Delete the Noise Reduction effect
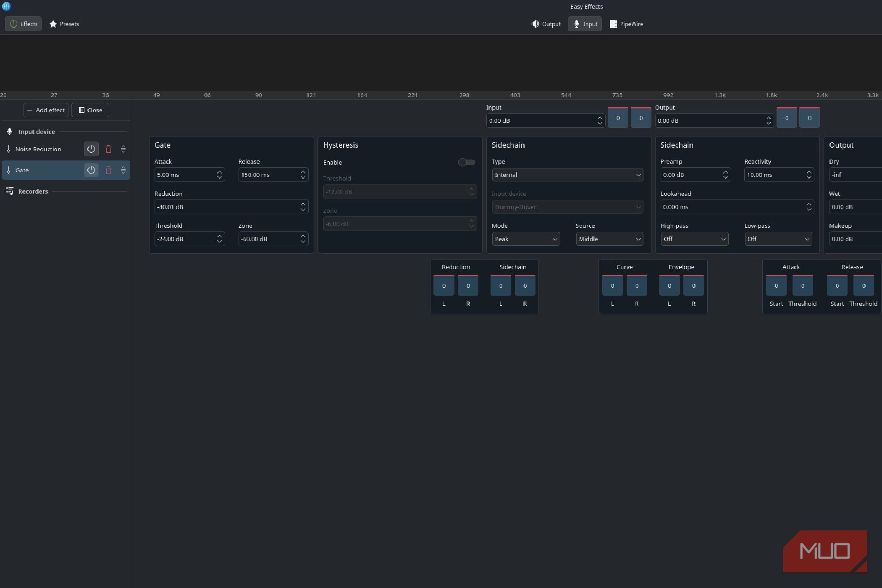The width and height of the screenshot is (882, 588). [x=108, y=149]
